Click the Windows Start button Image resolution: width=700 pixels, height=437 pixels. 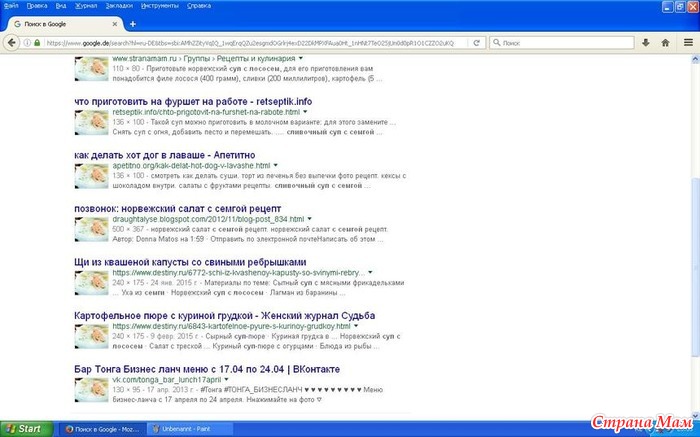24,428
